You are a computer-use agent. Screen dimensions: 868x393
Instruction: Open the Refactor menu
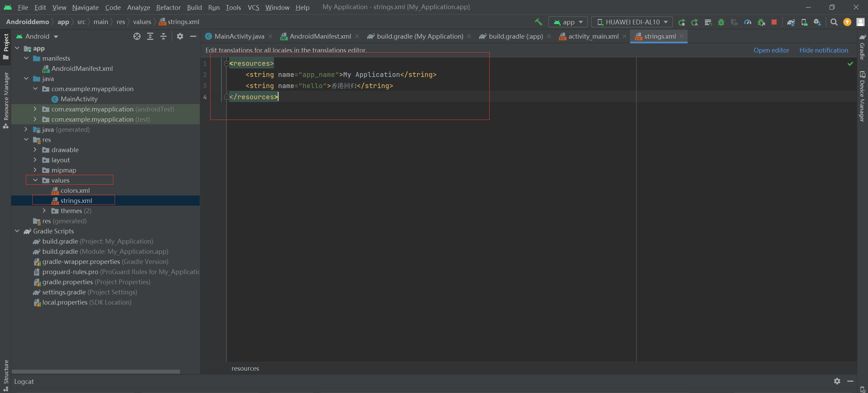[x=168, y=7]
